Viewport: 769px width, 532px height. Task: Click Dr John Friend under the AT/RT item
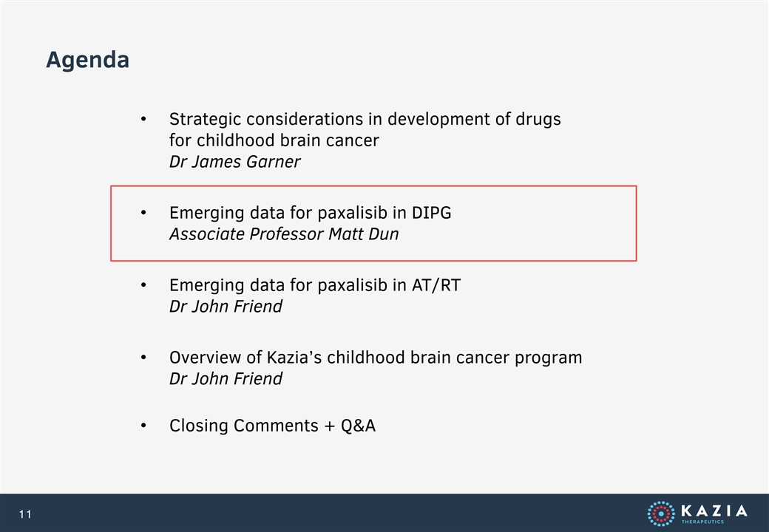[x=226, y=307]
